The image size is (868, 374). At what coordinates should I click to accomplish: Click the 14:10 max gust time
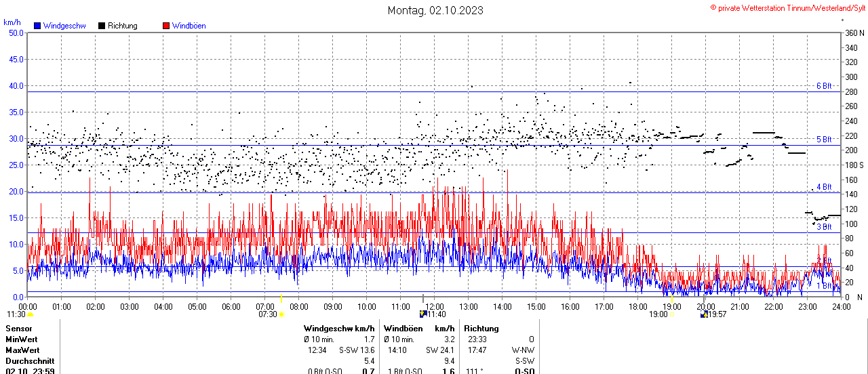[x=397, y=350]
